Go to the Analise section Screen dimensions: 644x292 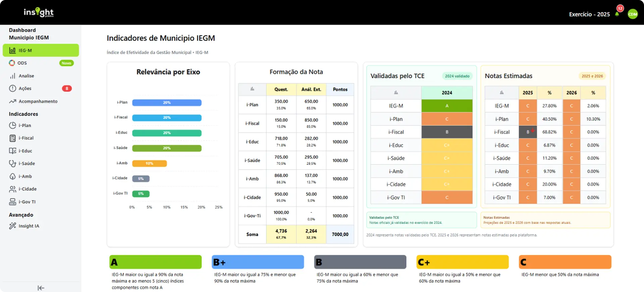pyautogui.click(x=26, y=76)
